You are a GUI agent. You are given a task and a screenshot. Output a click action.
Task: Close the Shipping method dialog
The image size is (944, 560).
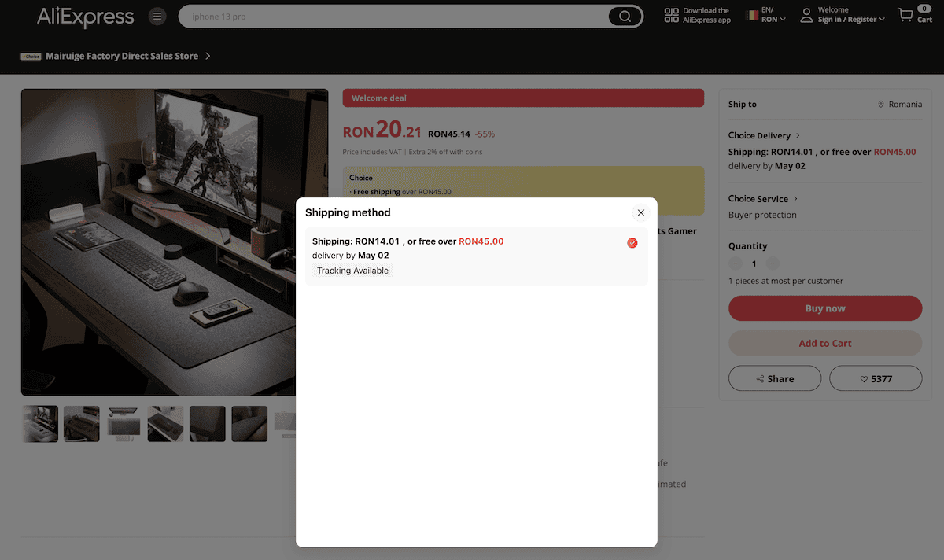pos(640,212)
